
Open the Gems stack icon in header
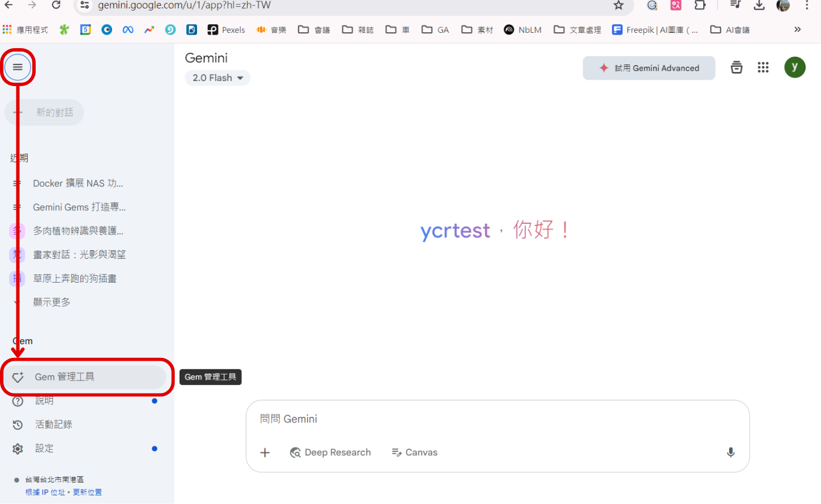[736, 67]
